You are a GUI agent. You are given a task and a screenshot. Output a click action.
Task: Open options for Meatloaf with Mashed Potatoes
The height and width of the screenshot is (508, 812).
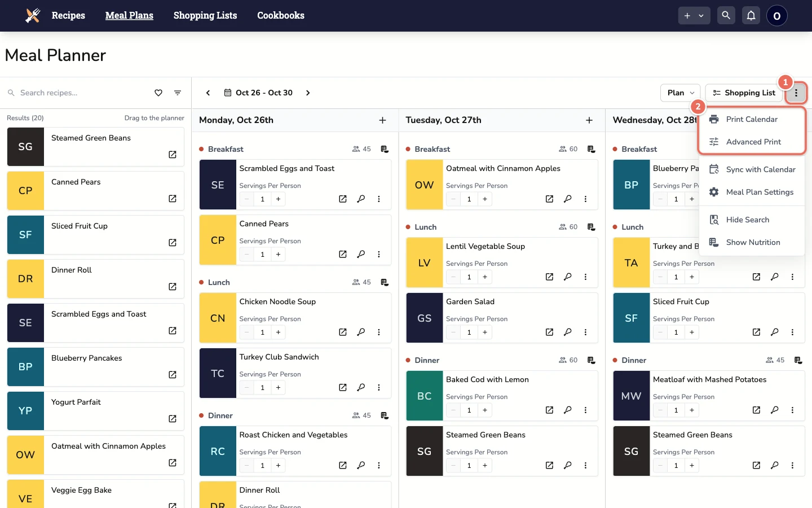tap(792, 410)
